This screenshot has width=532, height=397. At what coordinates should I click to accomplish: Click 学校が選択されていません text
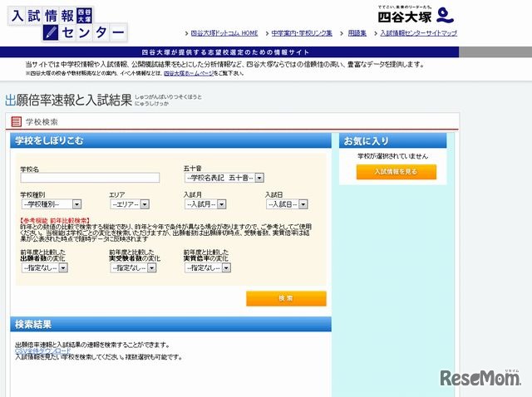393,156
